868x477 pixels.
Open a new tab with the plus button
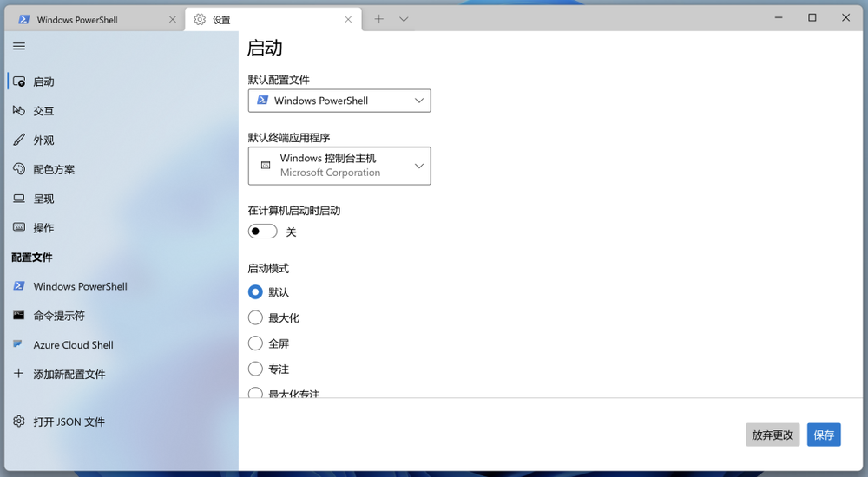tap(378, 19)
